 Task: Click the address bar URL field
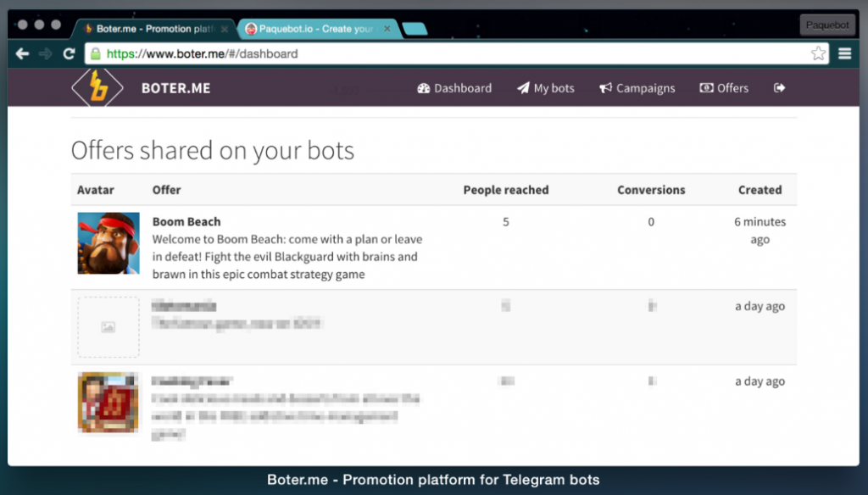tap(457, 53)
